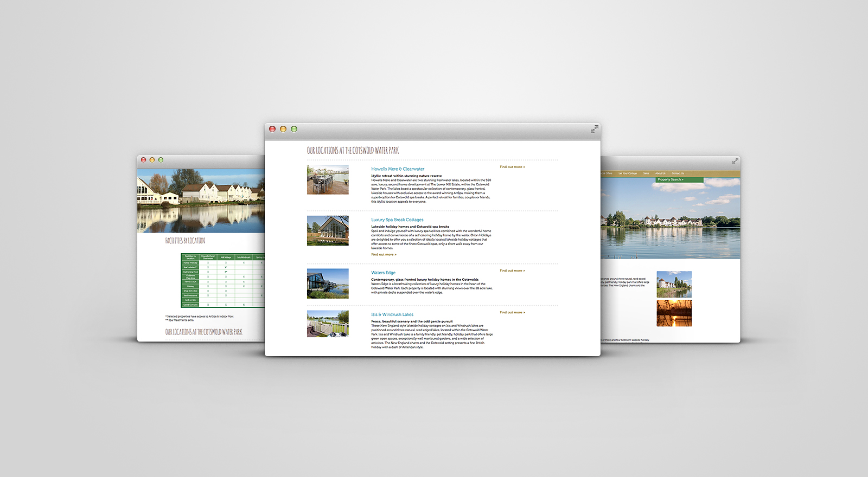Open the Isis & Windrush Lakes balcony thumbnail
The height and width of the screenshot is (477, 868).
coord(328,324)
